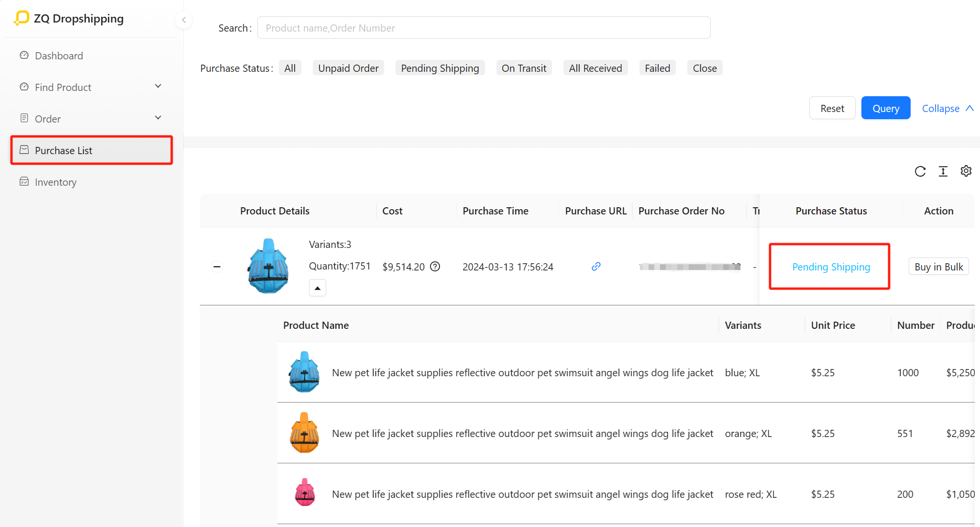Filter by All Received status

tap(595, 68)
